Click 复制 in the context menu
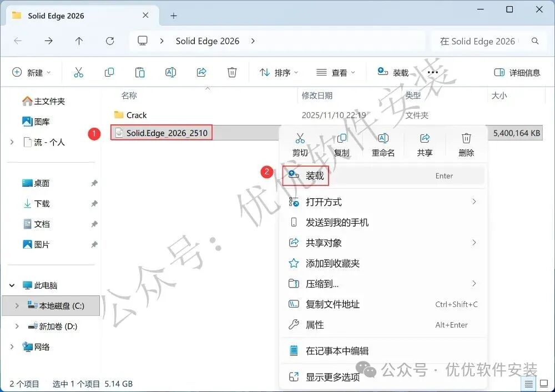The width and height of the screenshot is (555, 392). pyautogui.click(x=341, y=144)
